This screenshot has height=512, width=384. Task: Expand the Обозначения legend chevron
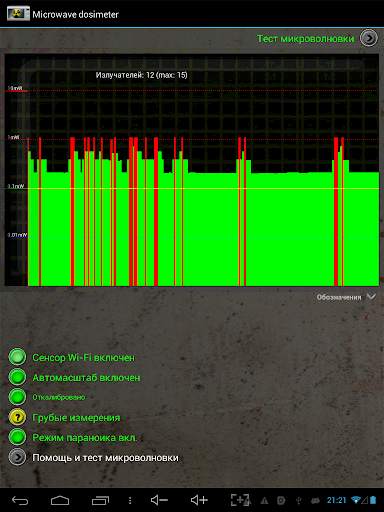pyautogui.click(x=371, y=296)
